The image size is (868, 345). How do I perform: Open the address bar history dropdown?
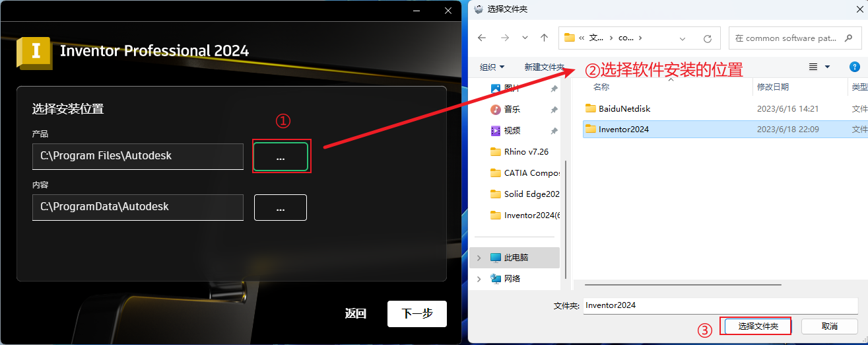tap(683, 38)
